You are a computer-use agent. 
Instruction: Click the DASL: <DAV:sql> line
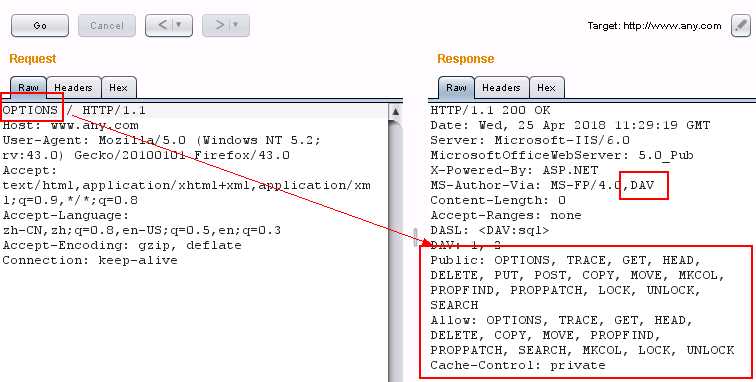tap(489, 230)
